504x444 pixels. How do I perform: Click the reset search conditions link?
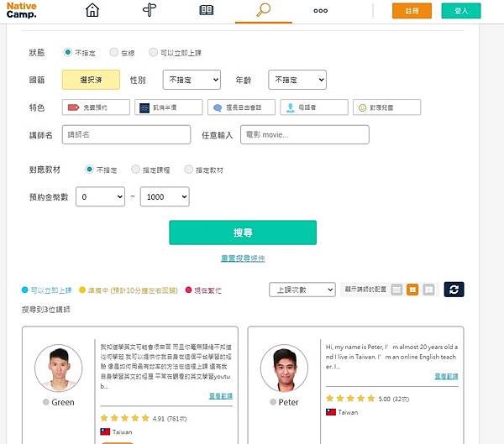coord(243,259)
